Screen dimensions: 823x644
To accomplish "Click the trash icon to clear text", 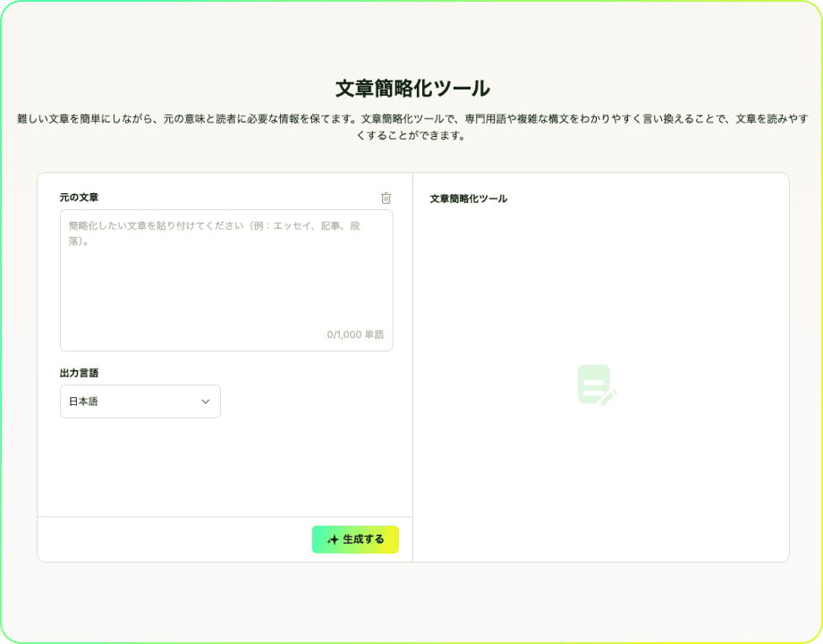I will 386,198.
